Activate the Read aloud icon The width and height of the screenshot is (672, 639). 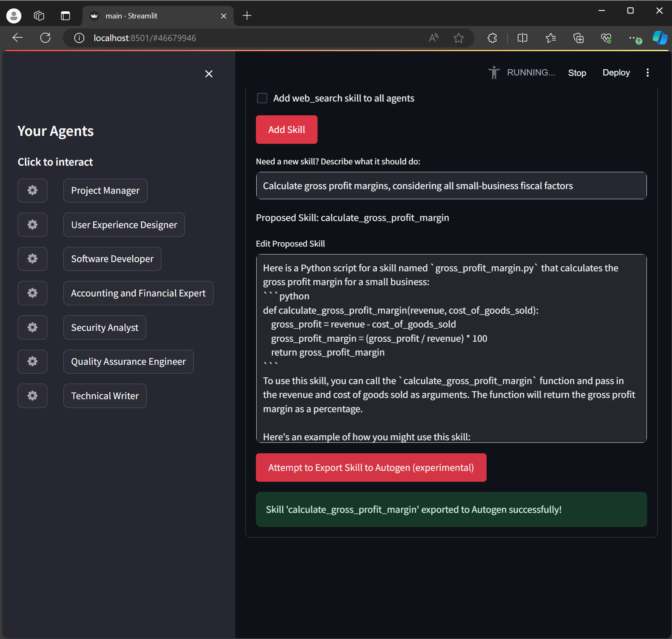click(x=434, y=38)
